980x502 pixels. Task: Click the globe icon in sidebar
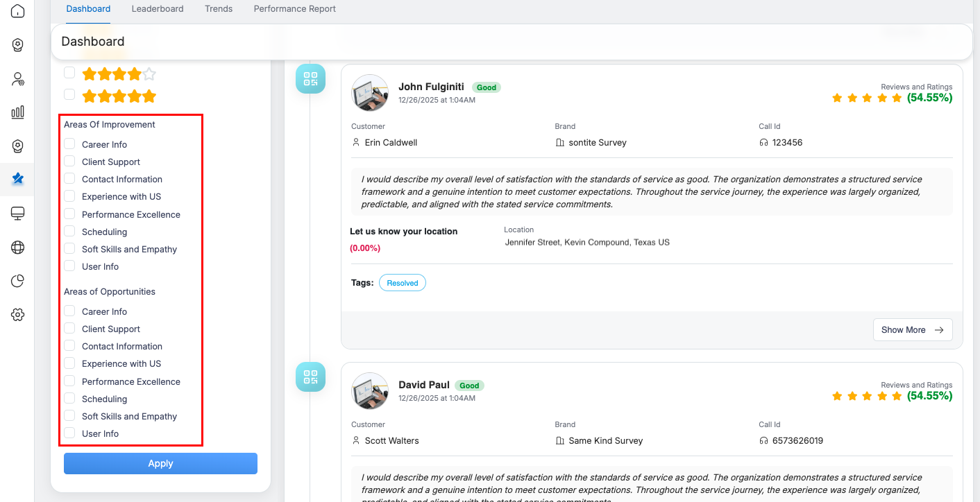coord(17,248)
